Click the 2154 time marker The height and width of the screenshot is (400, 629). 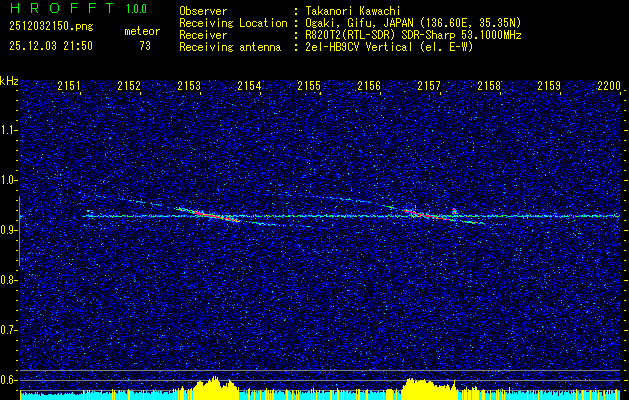click(249, 85)
